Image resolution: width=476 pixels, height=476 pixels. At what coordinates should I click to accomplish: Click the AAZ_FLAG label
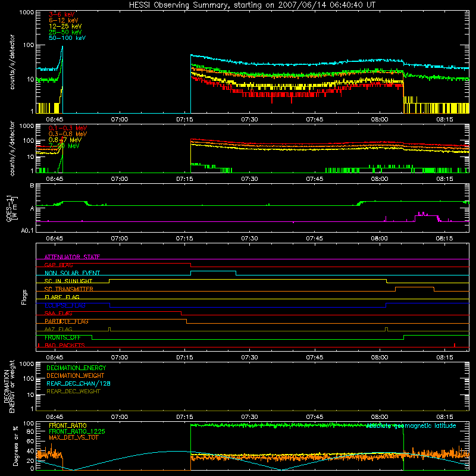tap(58, 329)
